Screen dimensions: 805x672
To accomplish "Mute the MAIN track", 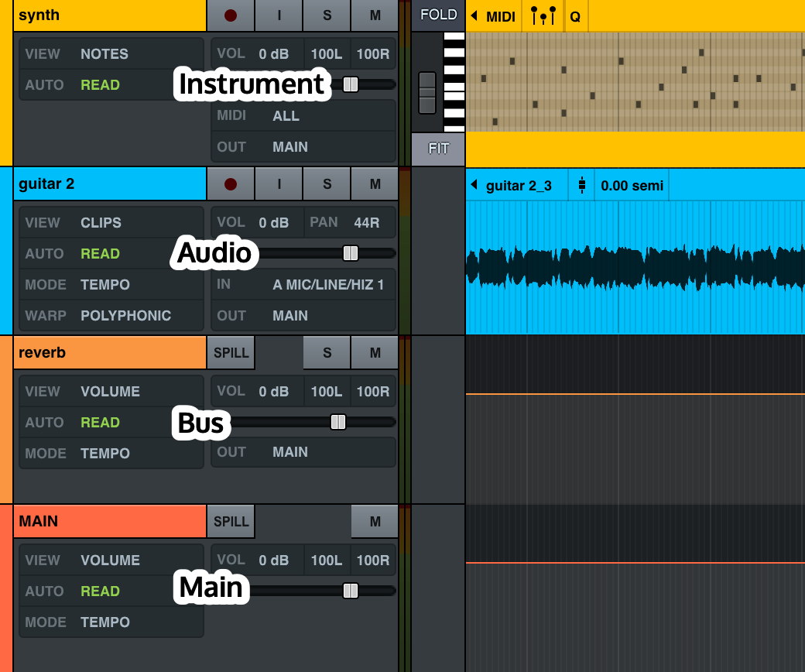I will click(374, 521).
